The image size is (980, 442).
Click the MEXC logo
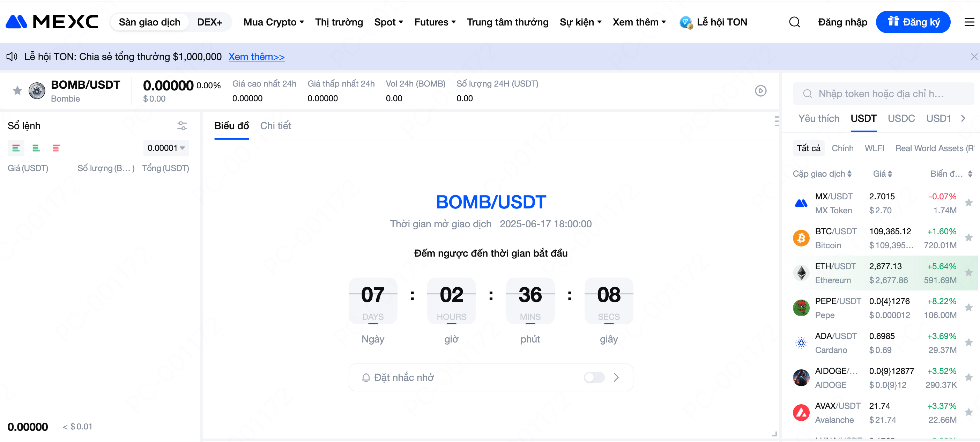click(x=52, y=22)
